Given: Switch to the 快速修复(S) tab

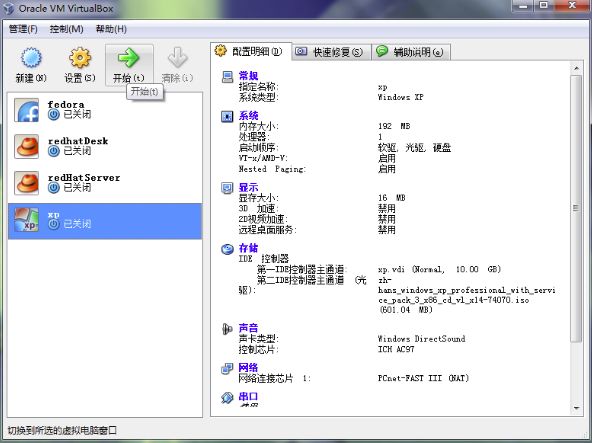Looking at the screenshot, I should (x=331, y=52).
